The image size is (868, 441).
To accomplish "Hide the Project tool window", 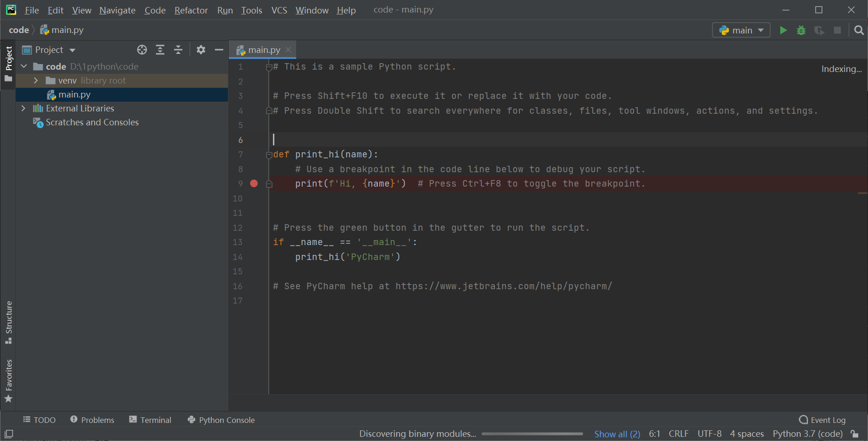I will 219,50.
